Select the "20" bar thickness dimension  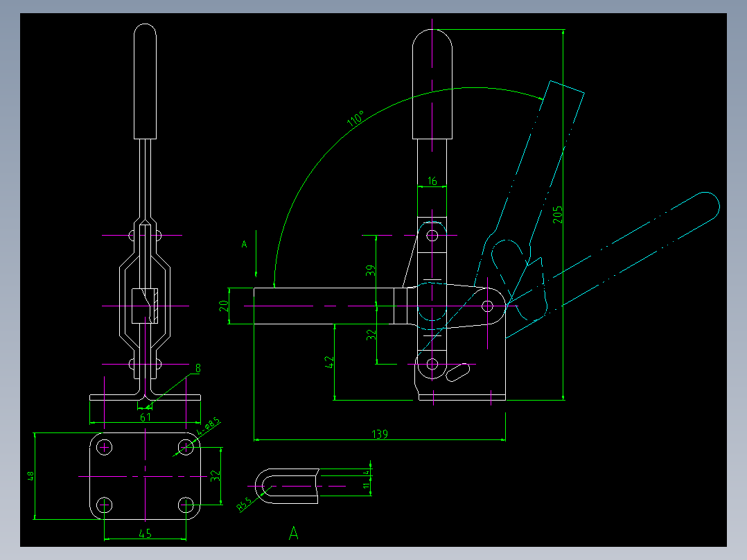coord(224,306)
